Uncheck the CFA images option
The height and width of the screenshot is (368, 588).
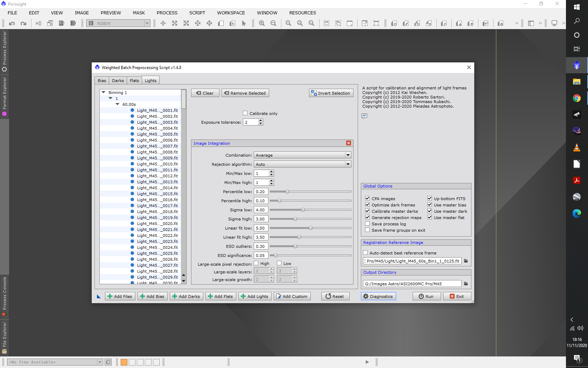pos(367,198)
